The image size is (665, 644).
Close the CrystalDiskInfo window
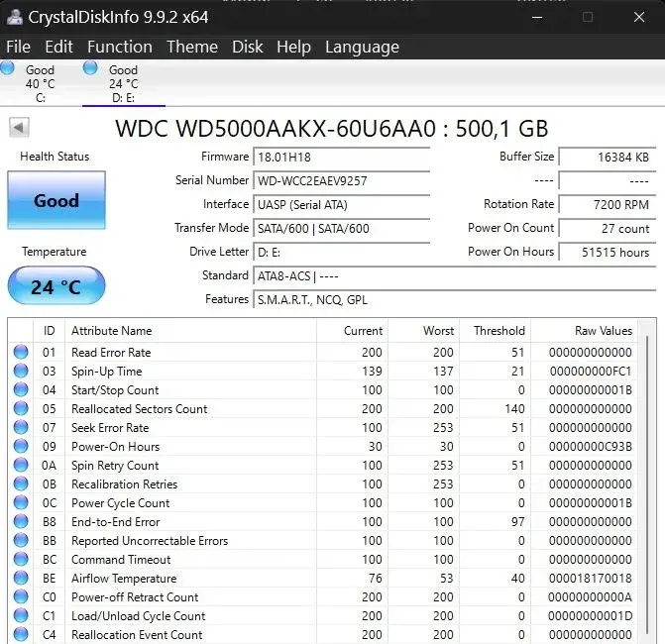(x=639, y=18)
